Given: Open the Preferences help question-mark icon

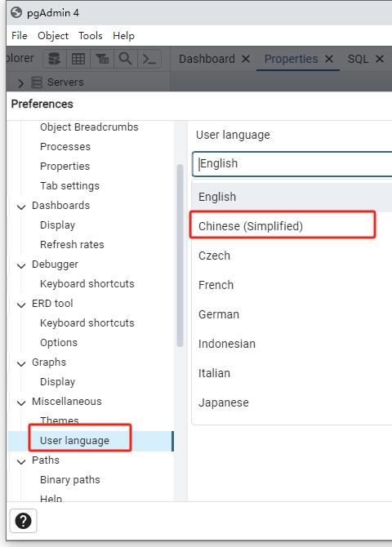Looking at the screenshot, I should (23, 521).
